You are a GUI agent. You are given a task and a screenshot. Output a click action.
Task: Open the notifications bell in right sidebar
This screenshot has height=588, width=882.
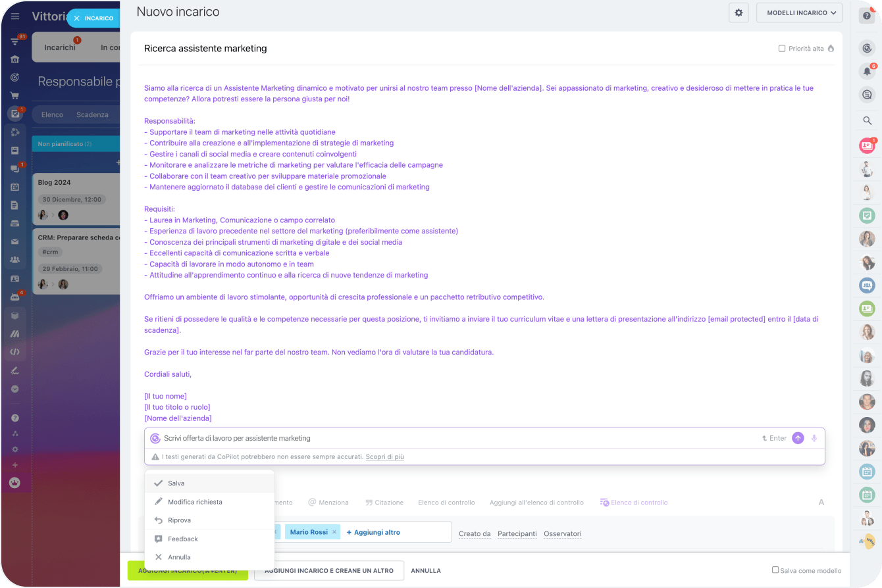point(867,71)
